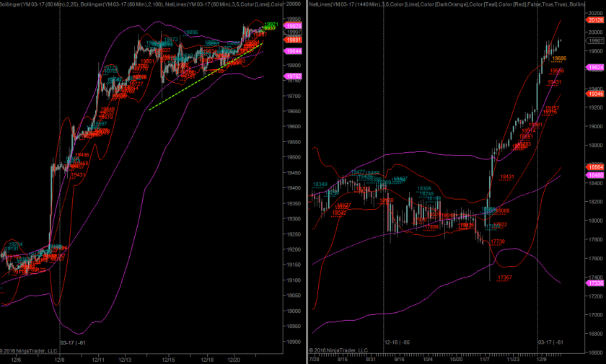Screen dimensions: 606x364
Task: Click the 10/4 date label
Action: click(427, 360)
